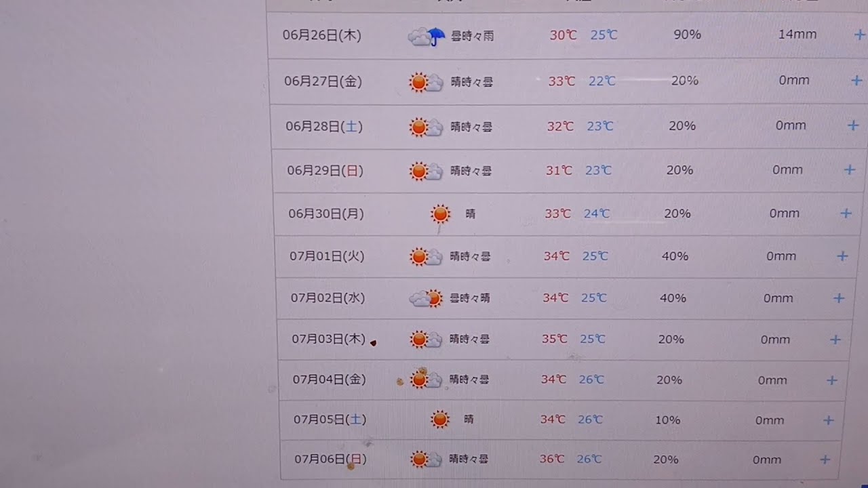The width and height of the screenshot is (868, 488).
Task: Click the sunny icon for 06月30日
Action: pyautogui.click(x=440, y=214)
